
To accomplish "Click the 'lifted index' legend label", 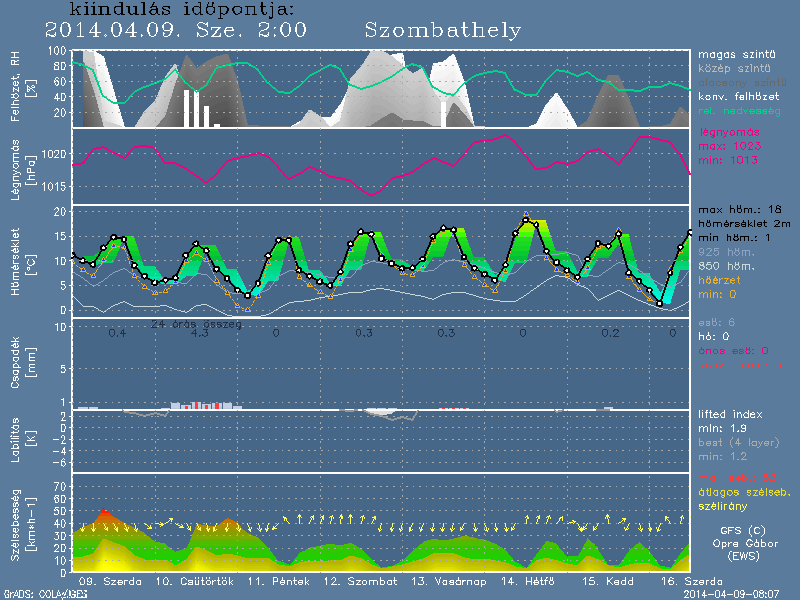I will coord(732,413).
